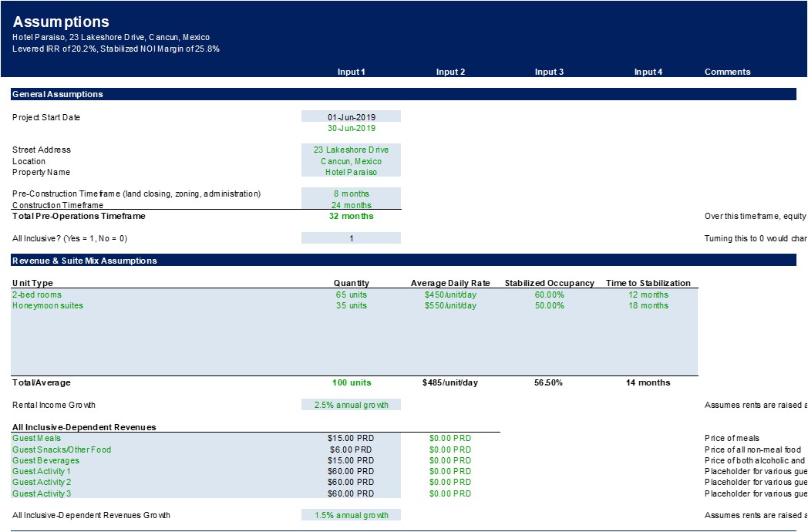
Task: Select the $450/unit/day rate cell
Action: tap(450, 295)
